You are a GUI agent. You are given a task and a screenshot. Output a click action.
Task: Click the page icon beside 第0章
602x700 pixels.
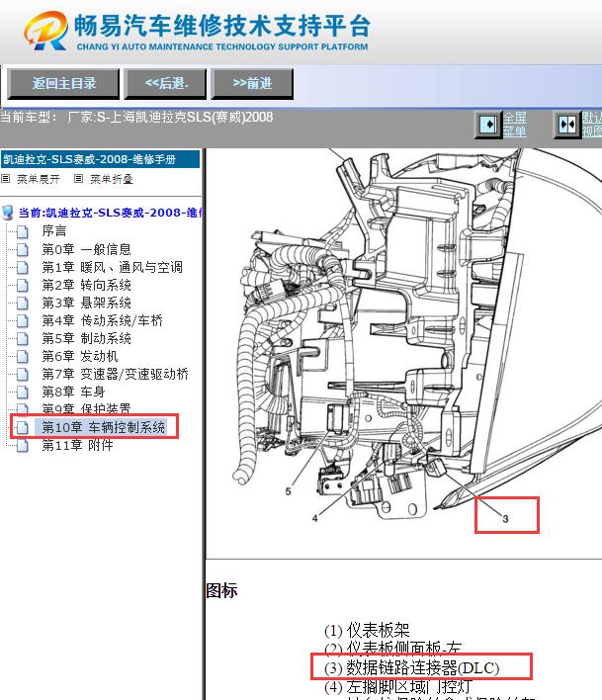point(23,249)
